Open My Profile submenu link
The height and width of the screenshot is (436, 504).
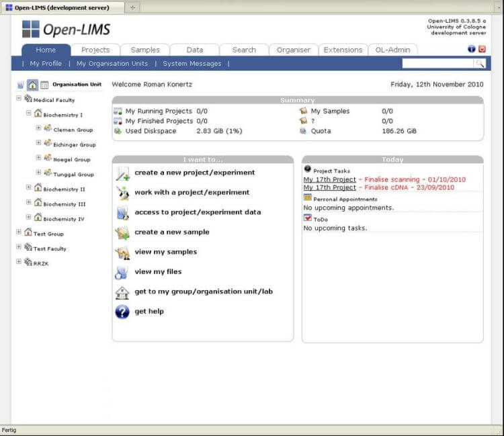coord(46,64)
